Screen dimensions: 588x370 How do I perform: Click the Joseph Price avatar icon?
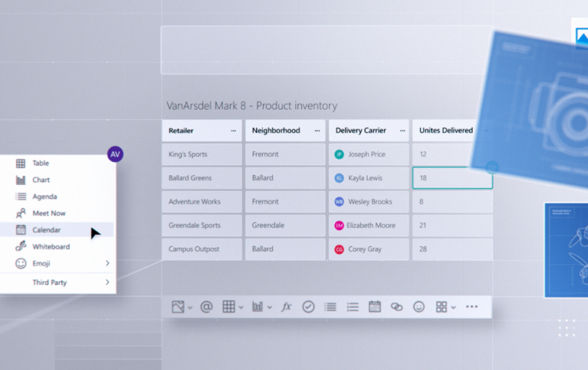339,154
